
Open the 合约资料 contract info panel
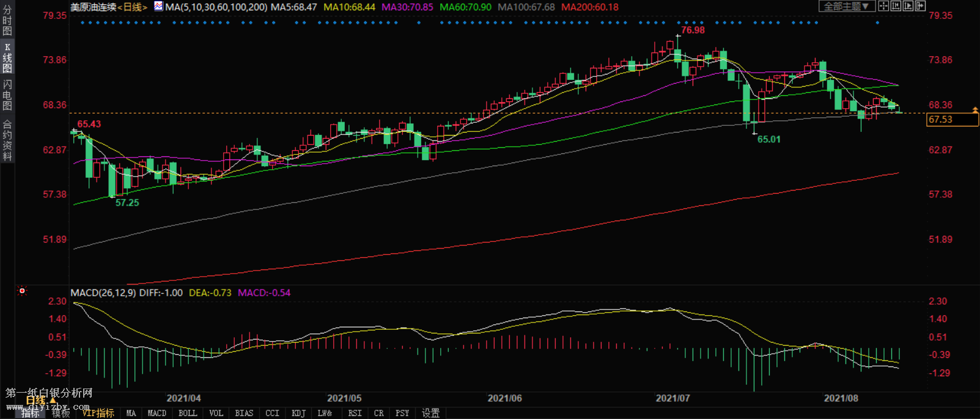tap(7, 140)
